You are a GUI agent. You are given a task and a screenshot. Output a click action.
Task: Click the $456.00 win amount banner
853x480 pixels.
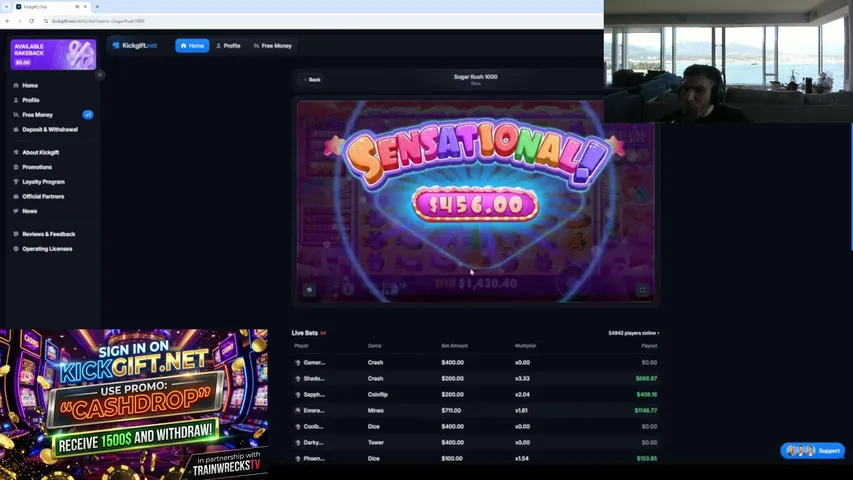tap(475, 205)
